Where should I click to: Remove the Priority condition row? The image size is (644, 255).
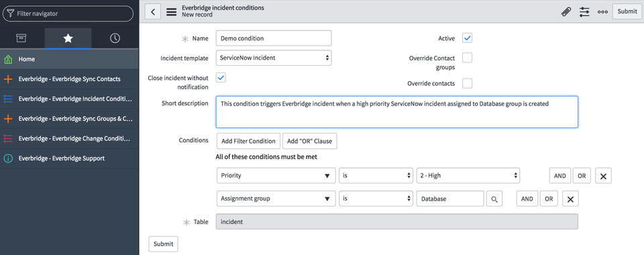603,176
